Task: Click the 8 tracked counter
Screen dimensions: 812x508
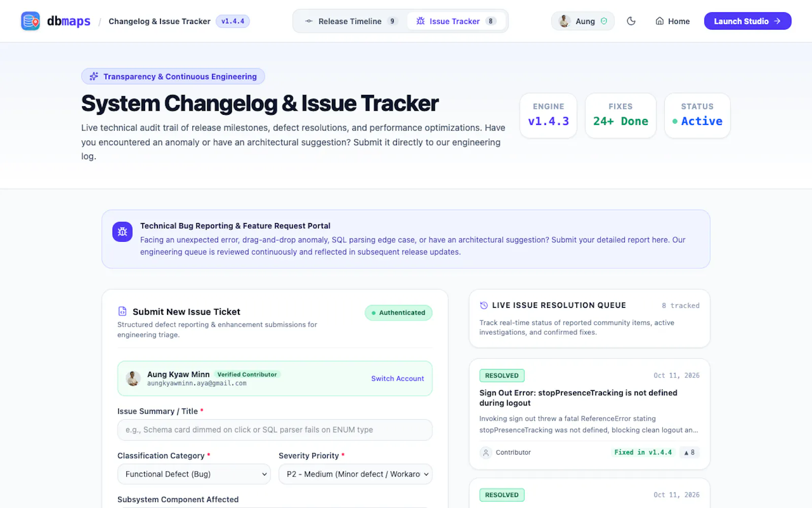Action: (681, 305)
